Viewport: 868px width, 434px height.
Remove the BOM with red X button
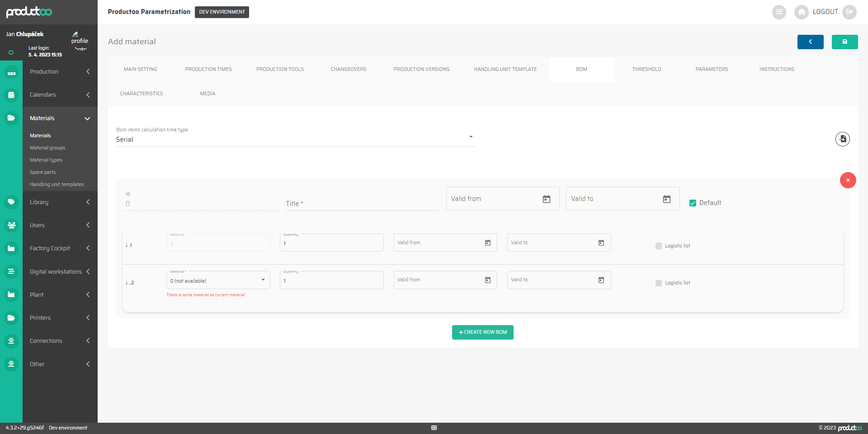pyautogui.click(x=848, y=180)
